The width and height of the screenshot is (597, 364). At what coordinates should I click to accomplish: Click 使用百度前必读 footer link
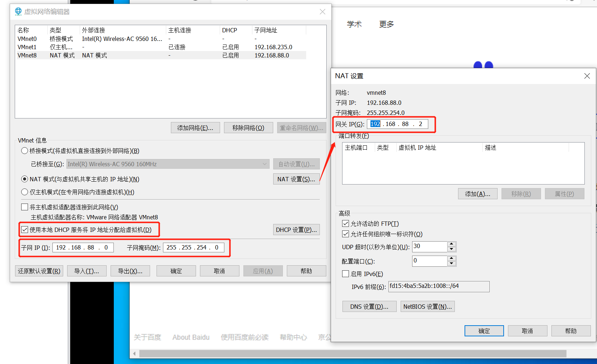click(244, 337)
